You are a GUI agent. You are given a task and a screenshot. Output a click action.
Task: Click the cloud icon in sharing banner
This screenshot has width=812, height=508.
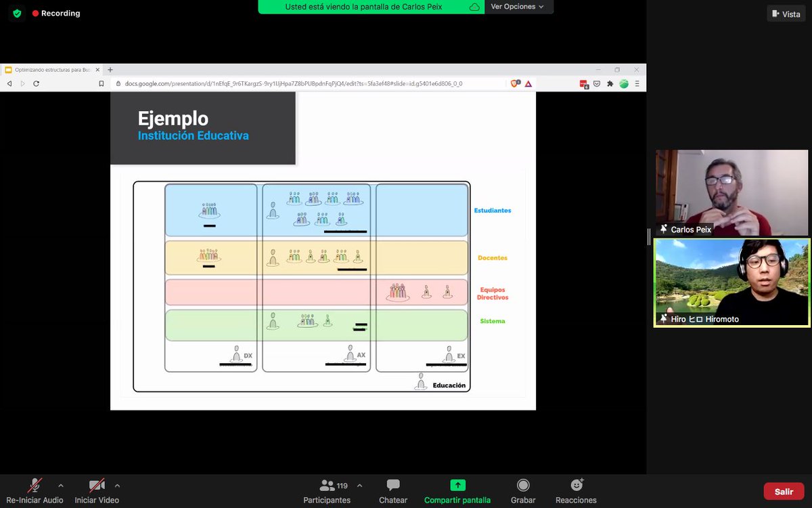474,7
